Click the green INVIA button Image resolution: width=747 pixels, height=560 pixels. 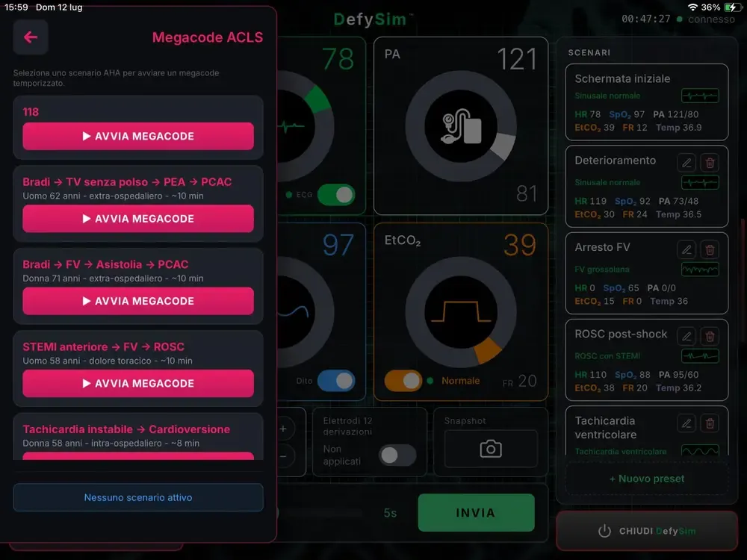pyautogui.click(x=476, y=513)
